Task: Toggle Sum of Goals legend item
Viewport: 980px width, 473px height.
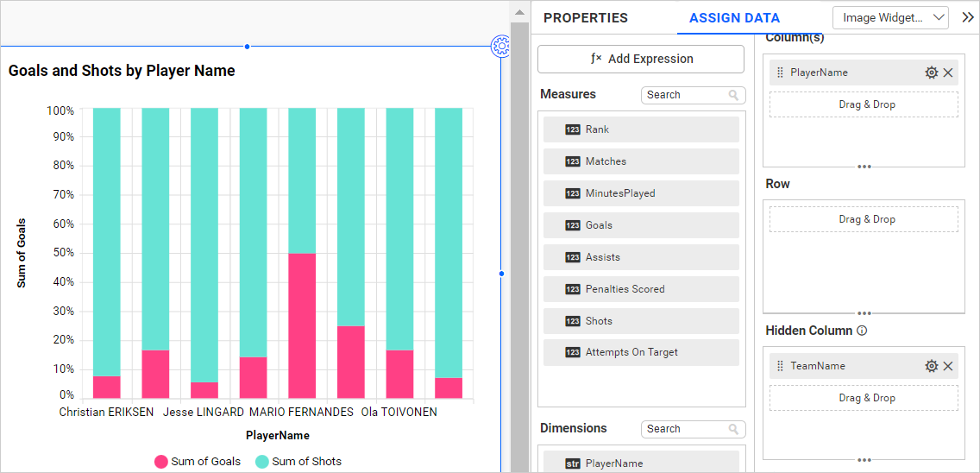Action: (x=198, y=462)
